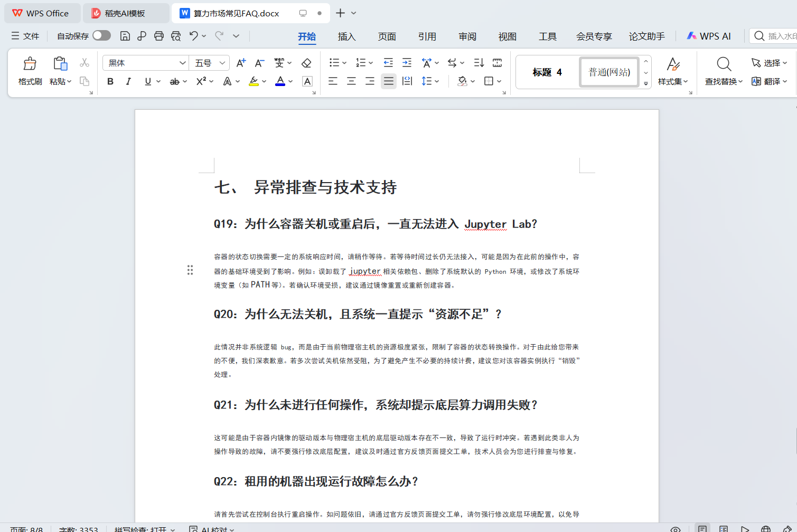Open the Tools (工具) tab
This screenshot has height=532, width=797.
point(547,36)
